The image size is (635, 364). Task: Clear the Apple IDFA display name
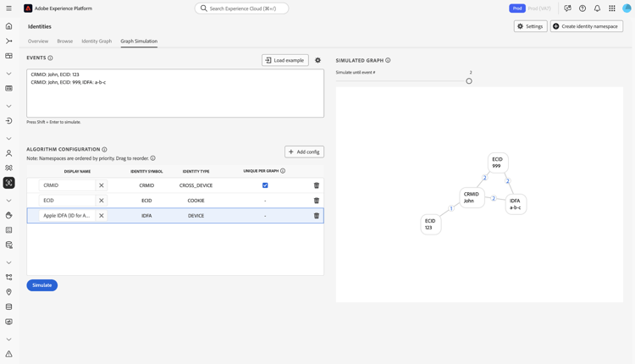pyautogui.click(x=102, y=216)
